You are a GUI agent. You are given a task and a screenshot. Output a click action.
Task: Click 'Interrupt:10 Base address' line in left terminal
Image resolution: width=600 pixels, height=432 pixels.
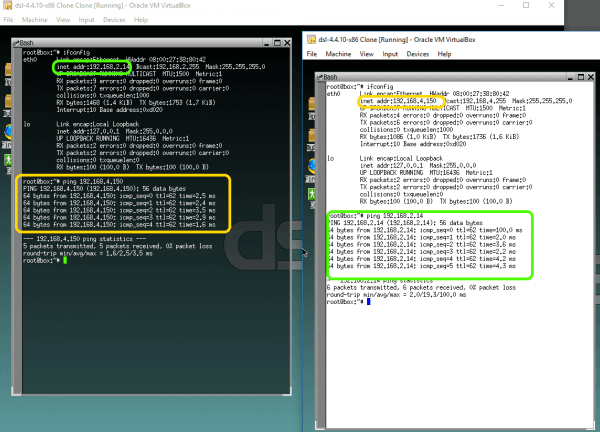point(110,110)
